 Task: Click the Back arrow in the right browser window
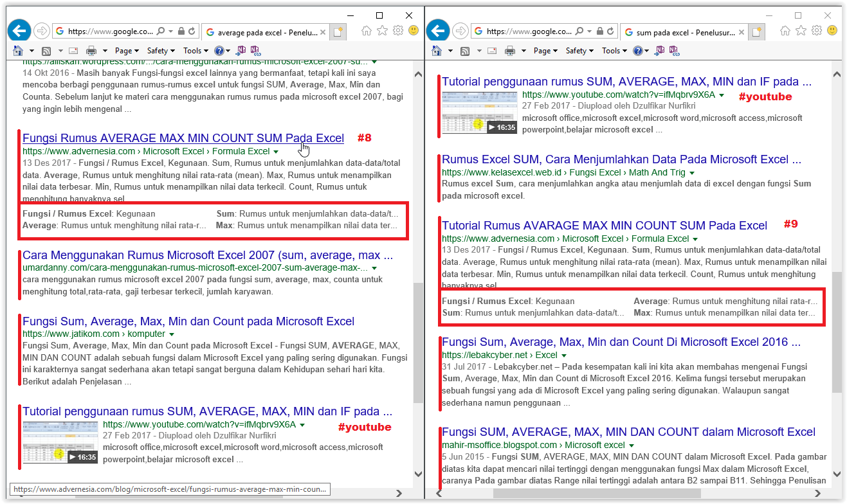tap(438, 30)
